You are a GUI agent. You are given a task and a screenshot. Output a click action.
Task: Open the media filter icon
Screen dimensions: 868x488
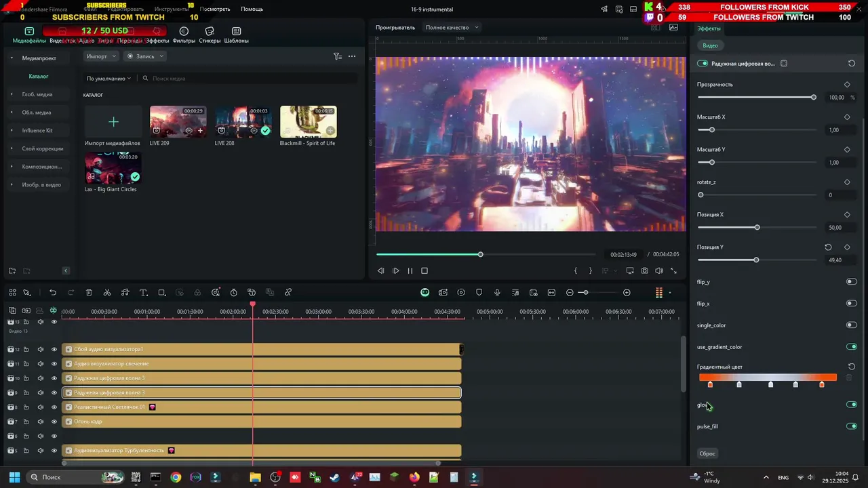click(x=337, y=56)
